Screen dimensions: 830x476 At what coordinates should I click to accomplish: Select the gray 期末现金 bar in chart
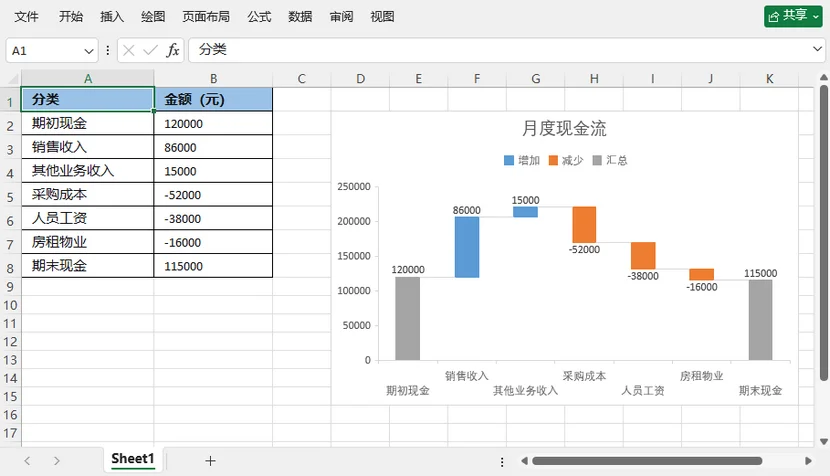point(761,320)
